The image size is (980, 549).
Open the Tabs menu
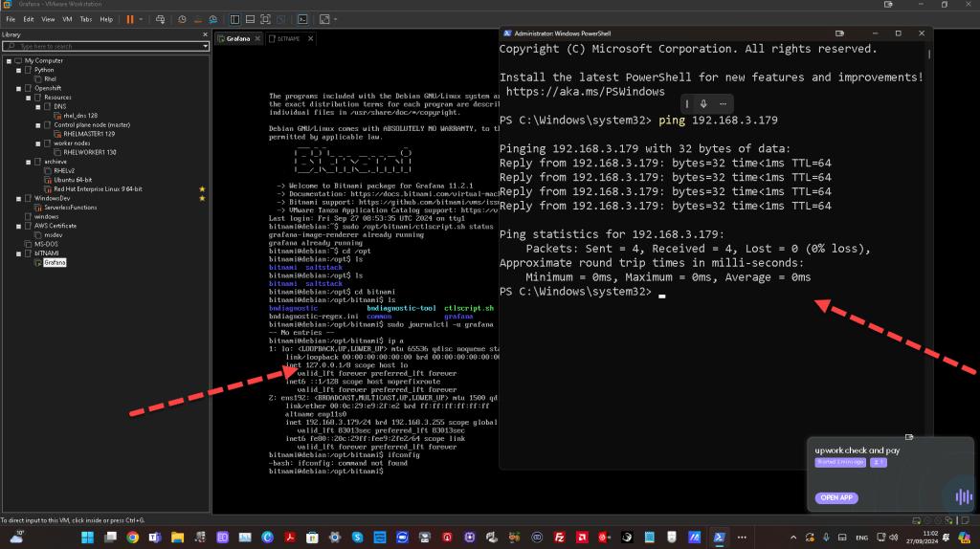click(x=85, y=19)
